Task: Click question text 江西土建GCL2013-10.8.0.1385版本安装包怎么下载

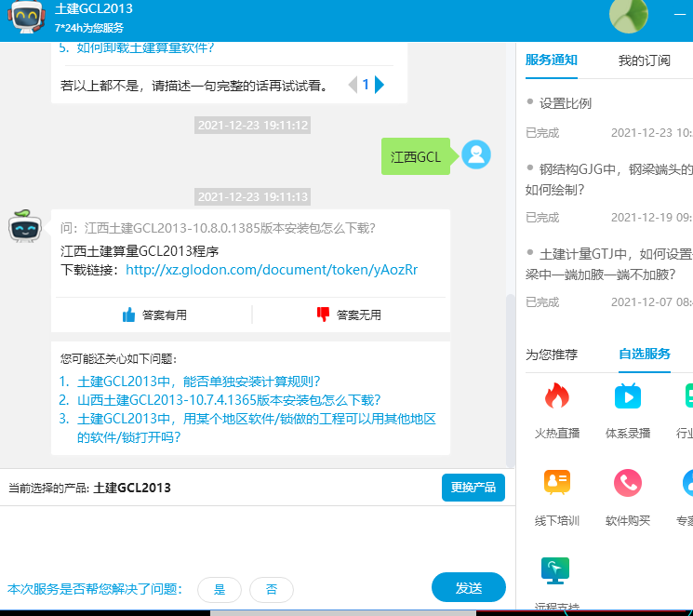Action: pos(230,228)
